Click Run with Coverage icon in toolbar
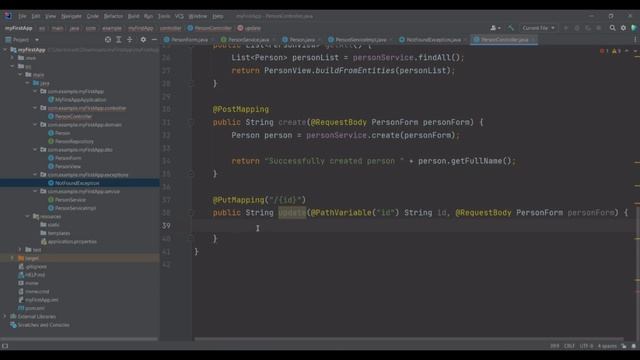Image resolution: width=640 pixels, height=360 pixels. point(588,28)
